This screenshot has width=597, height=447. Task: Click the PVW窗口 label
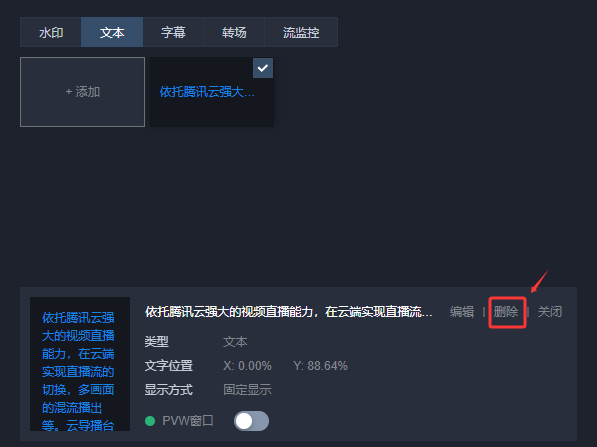click(188, 421)
